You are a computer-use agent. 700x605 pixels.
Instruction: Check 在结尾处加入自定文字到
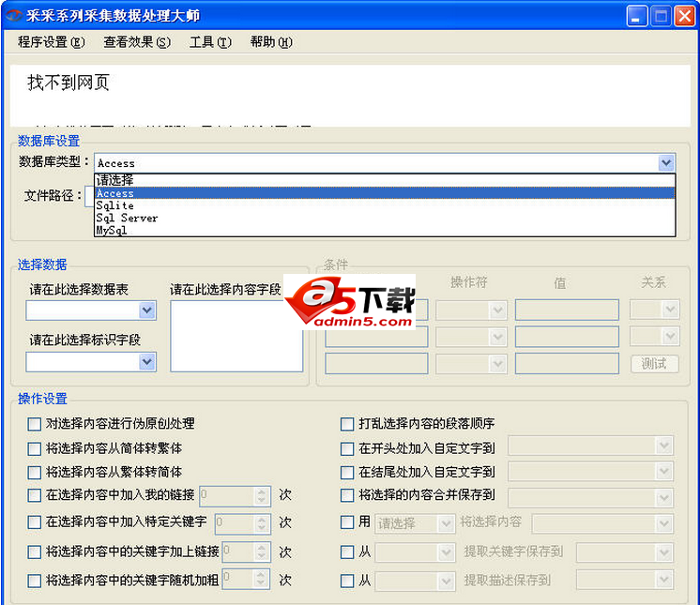pyautogui.click(x=347, y=473)
